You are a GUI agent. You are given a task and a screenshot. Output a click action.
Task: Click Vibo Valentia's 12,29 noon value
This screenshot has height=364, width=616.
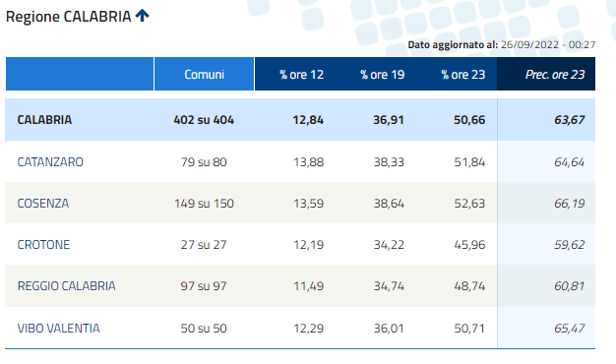click(308, 329)
